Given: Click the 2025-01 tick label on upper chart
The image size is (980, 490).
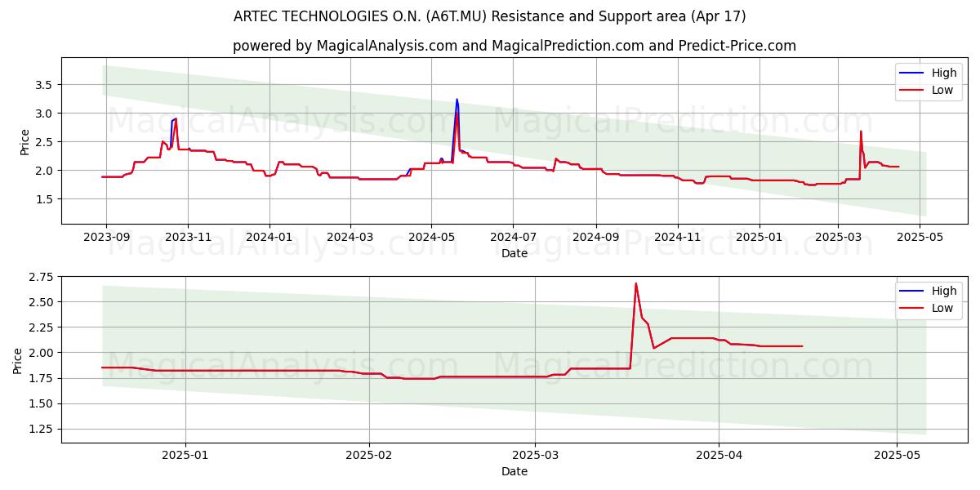Looking at the screenshot, I should pos(759,236).
